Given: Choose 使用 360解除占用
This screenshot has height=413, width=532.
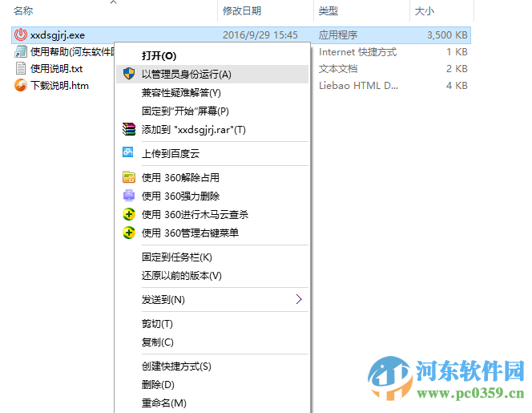Looking at the screenshot, I should point(212,177).
